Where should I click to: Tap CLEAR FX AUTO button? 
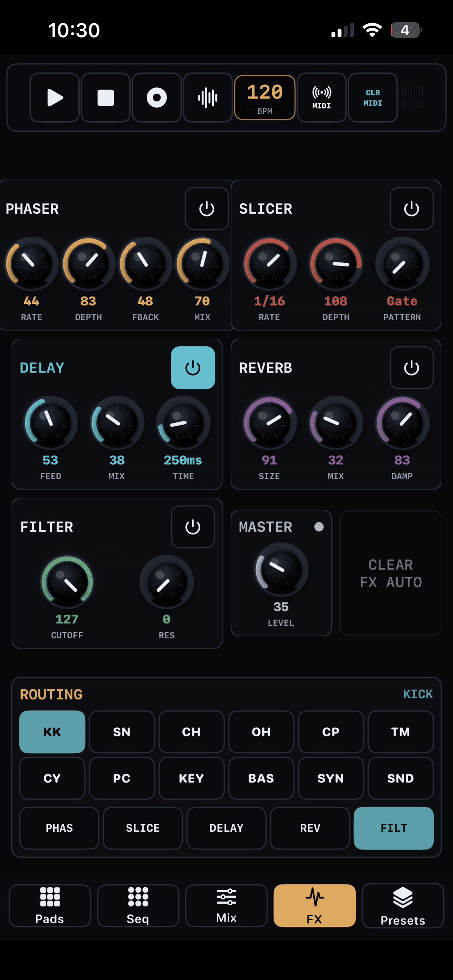391,573
